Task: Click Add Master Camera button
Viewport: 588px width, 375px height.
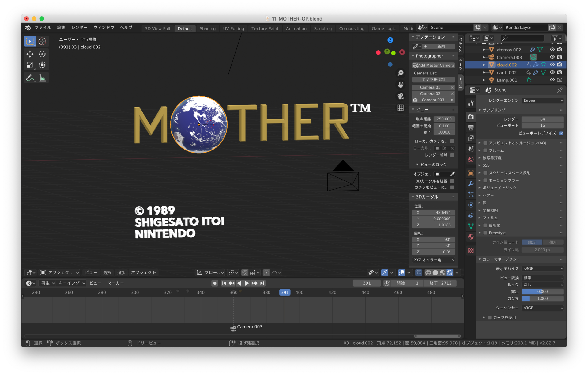Action: tap(433, 65)
